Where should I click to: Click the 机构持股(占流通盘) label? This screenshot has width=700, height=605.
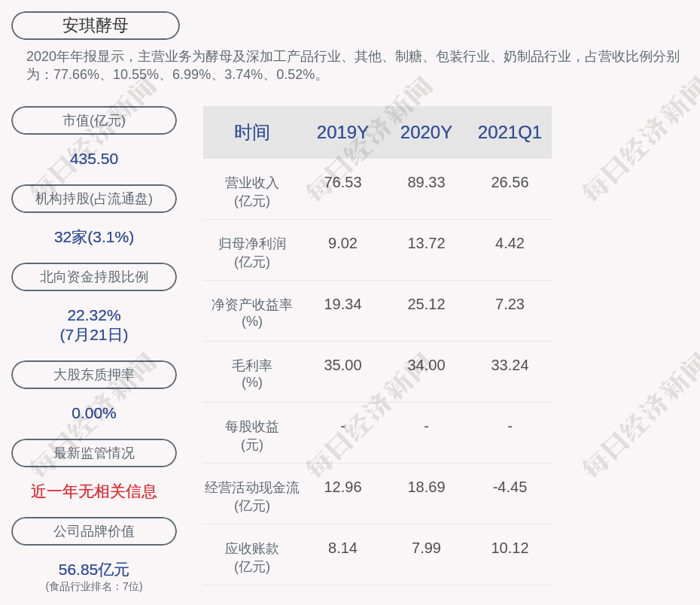point(94,199)
